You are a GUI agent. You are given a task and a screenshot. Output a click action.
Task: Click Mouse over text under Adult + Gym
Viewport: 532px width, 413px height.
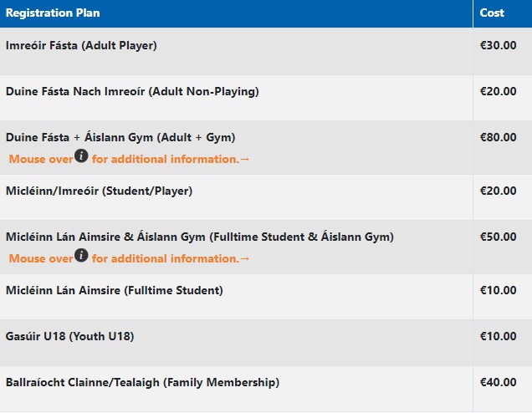(41, 159)
